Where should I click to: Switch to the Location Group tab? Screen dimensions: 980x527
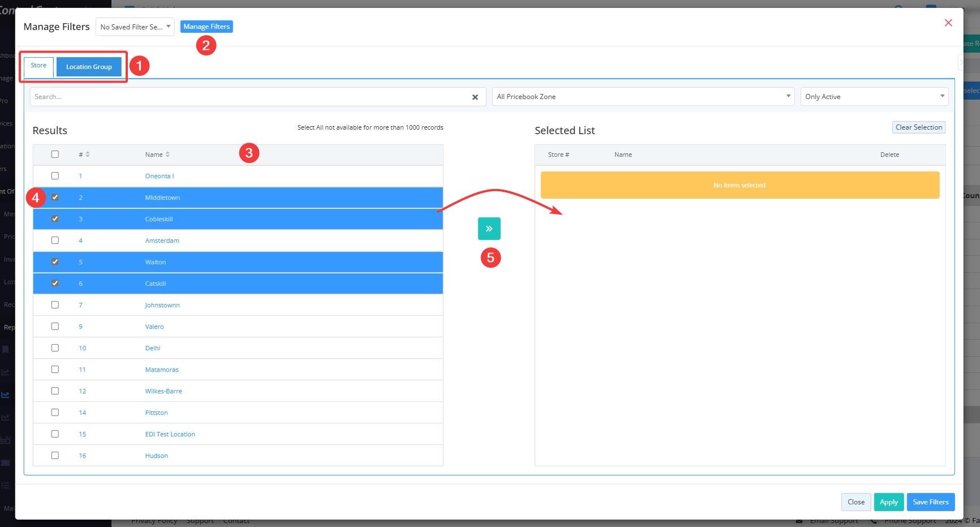click(x=89, y=67)
